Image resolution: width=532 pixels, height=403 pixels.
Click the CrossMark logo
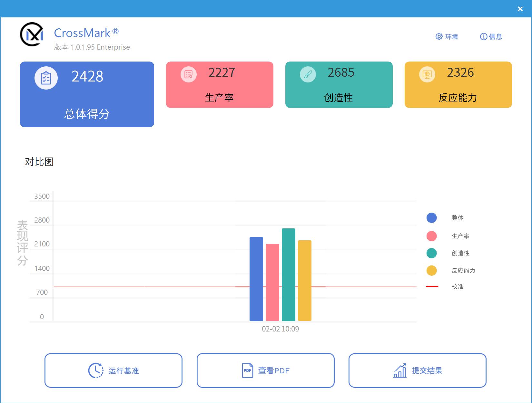coord(32,34)
